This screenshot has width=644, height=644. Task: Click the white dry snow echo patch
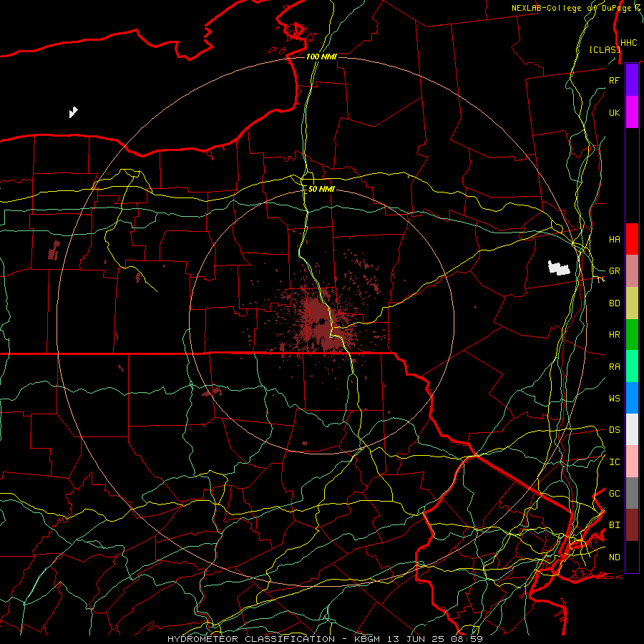point(559,268)
